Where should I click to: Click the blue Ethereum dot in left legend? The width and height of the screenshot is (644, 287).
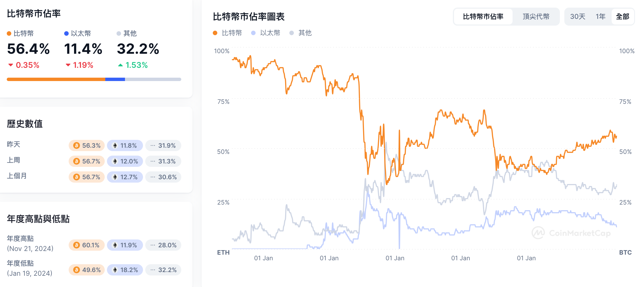pos(66,33)
